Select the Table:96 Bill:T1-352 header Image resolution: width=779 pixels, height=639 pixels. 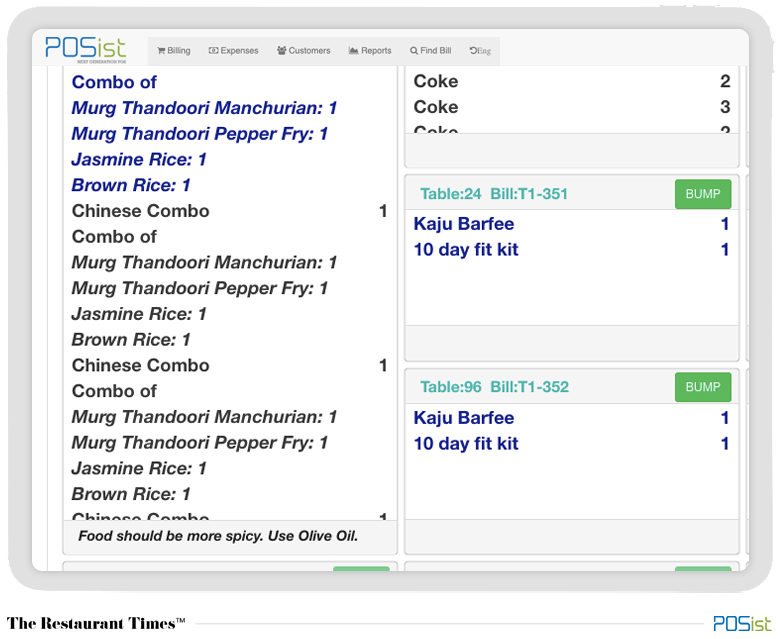point(494,387)
